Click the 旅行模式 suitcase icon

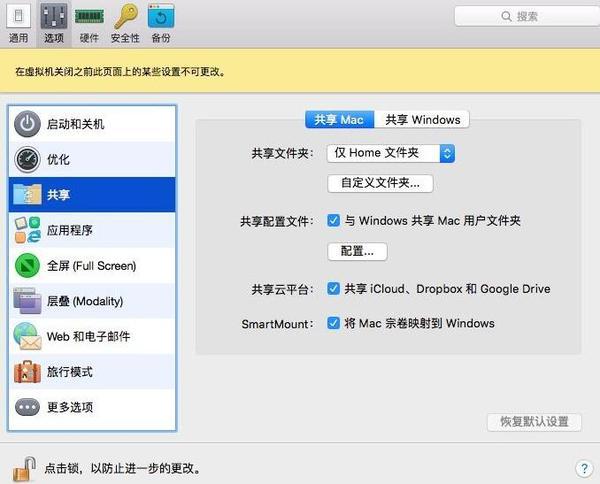pyautogui.click(x=27, y=372)
